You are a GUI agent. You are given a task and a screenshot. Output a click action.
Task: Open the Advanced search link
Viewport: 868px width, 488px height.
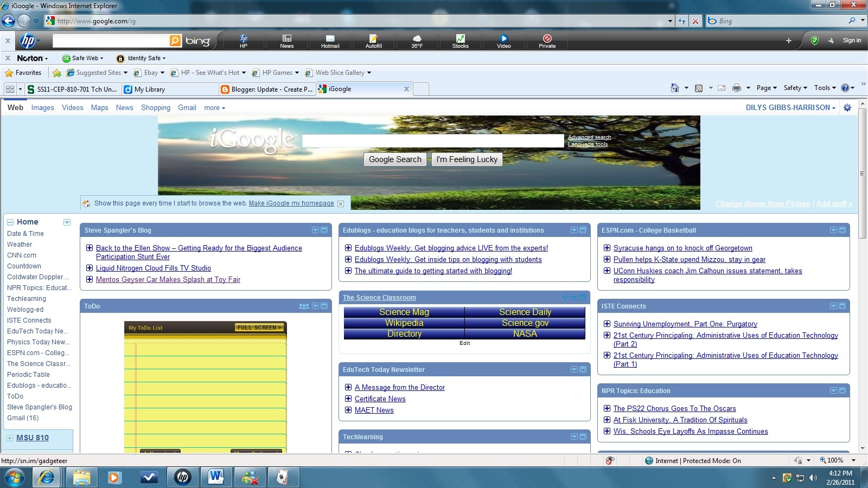tap(589, 137)
